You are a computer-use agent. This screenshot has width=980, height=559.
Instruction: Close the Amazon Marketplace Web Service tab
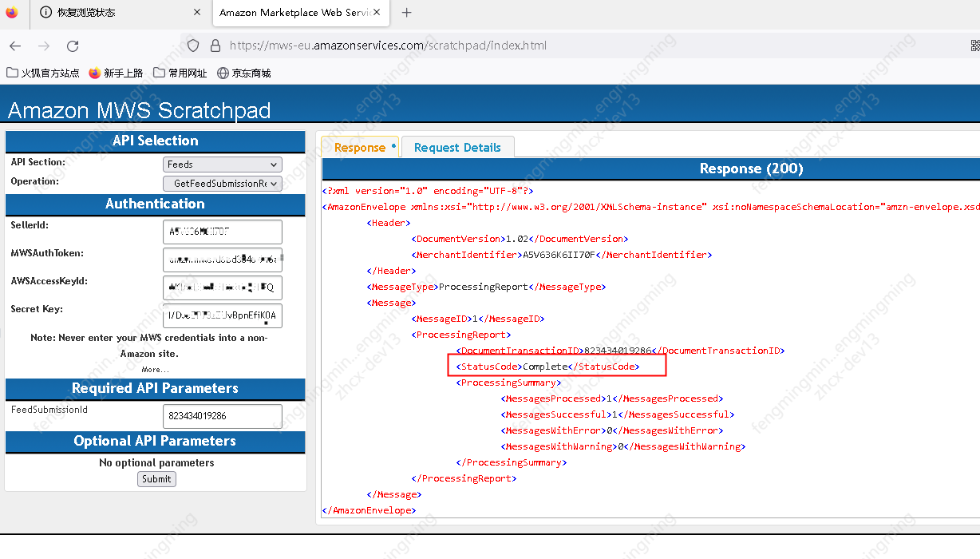pos(377,13)
